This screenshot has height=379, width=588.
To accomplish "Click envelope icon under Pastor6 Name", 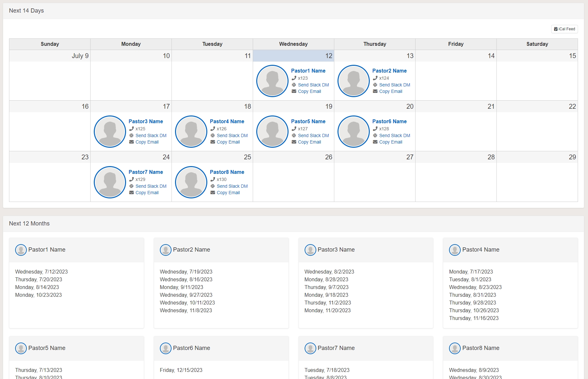I will click(x=375, y=142).
